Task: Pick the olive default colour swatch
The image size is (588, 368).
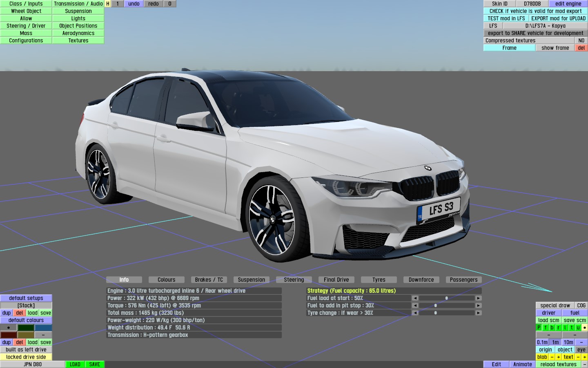Action: tap(26, 335)
